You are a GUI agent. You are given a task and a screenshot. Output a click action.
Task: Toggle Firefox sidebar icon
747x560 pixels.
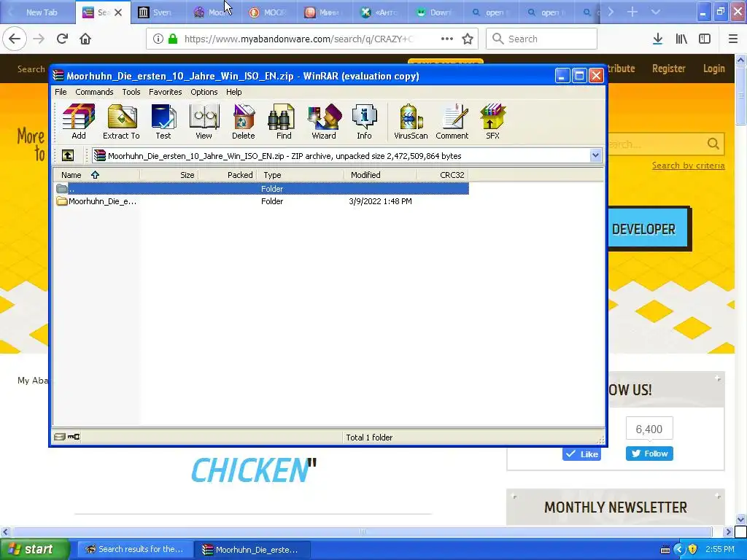(705, 39)
